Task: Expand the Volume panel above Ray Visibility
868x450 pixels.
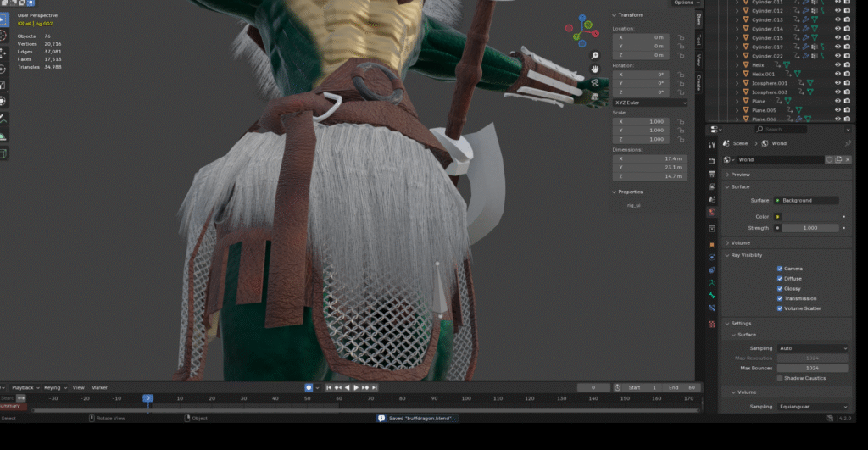Action: 741,242
